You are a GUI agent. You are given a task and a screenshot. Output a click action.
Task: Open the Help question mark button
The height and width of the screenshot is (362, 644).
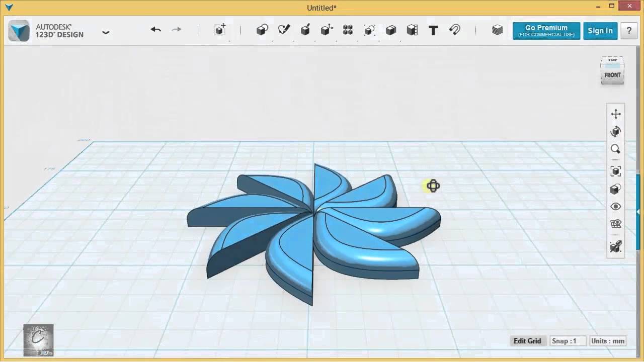(629, 31)
